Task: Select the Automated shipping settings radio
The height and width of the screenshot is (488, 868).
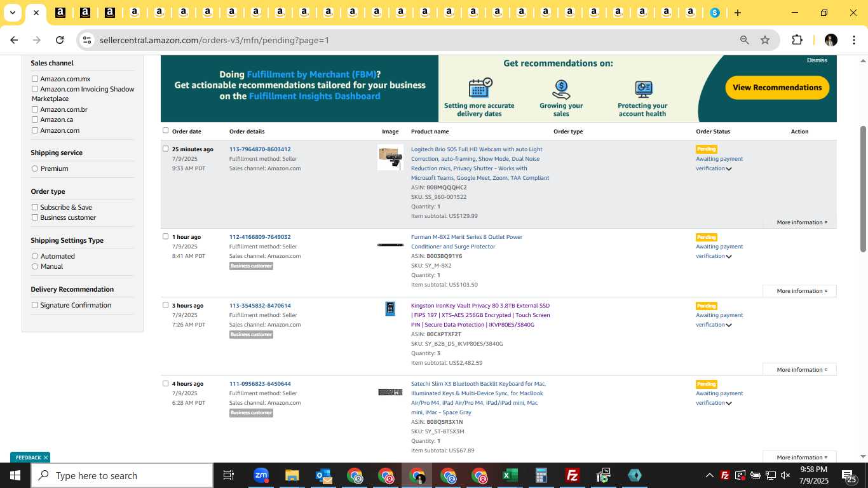Action: point(35,256)
